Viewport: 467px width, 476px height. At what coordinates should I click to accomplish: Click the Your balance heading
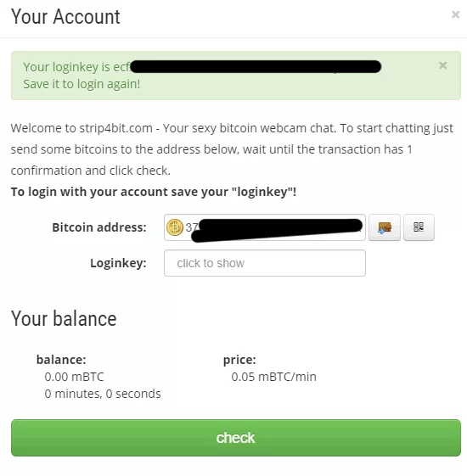point(64,319)
